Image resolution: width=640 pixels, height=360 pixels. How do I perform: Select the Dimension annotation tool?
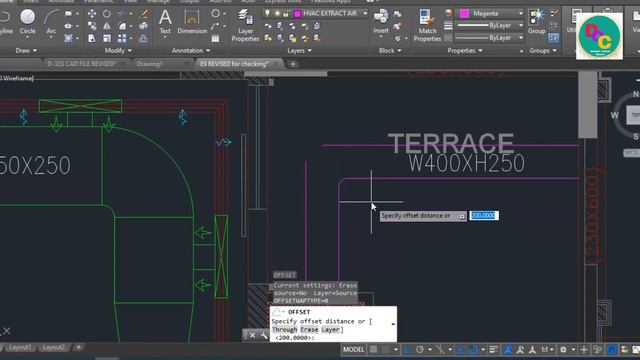pyautogui.click(x=192, y=22)
